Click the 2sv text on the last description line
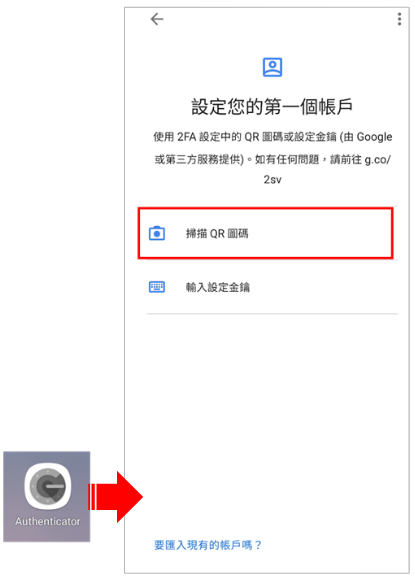Image resolution: width=415 pixels, height=579 pixels. (x=272, y=180)
